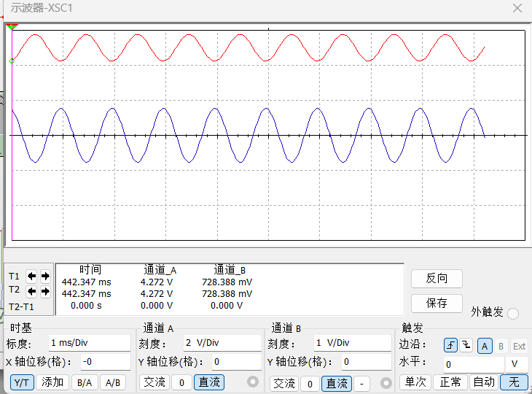Select A/B display mode
This screenshot has height=394, width=532.
(x=113, y=382)
